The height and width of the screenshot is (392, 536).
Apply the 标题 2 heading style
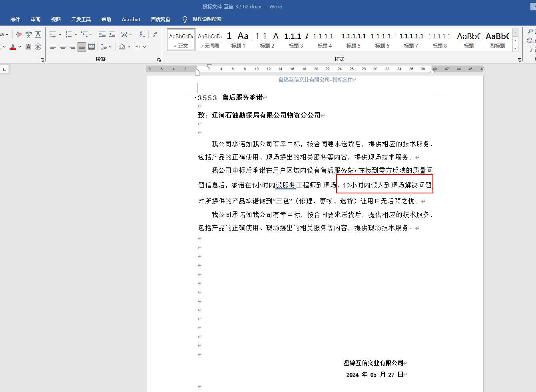pos(267,40)
